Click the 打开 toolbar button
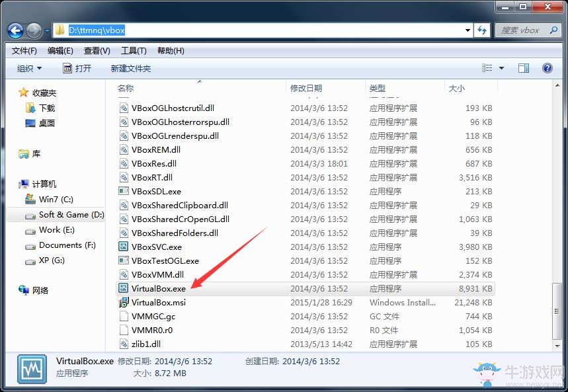 tap(77, 68)
